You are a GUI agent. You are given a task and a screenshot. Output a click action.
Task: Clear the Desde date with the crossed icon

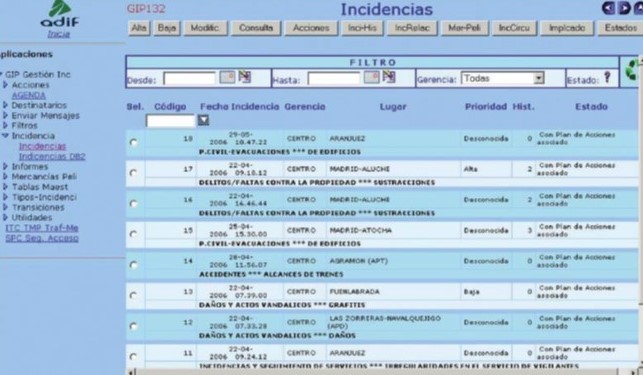tap(245, 77)
